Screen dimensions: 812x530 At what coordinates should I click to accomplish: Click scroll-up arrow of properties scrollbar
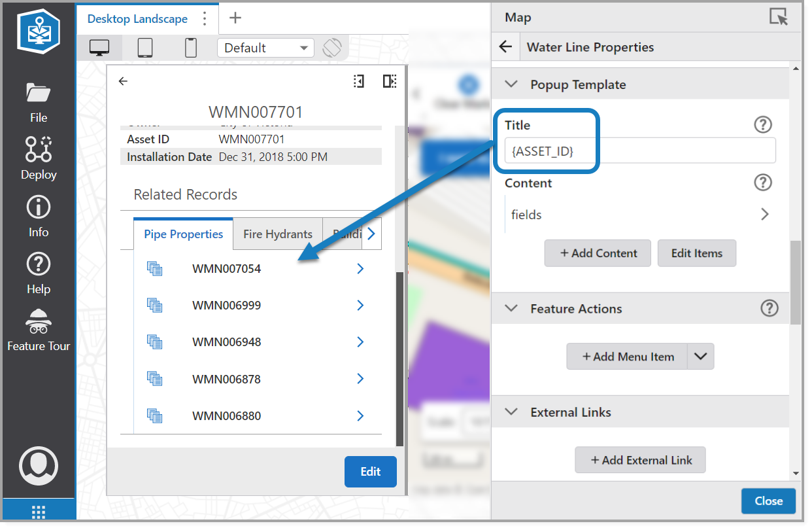point(795,69)
